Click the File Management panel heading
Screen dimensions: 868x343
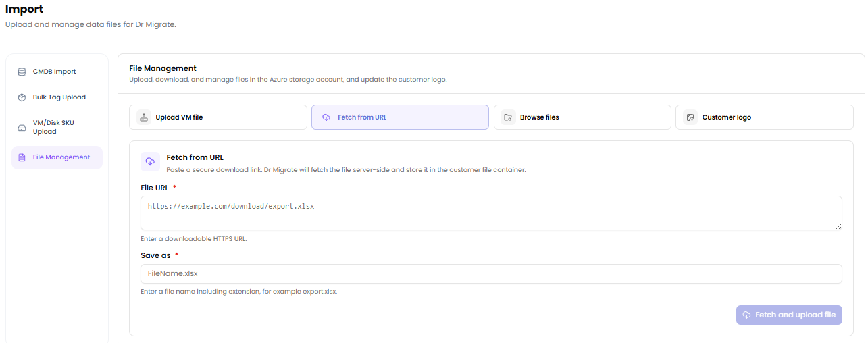click(163, 68)
